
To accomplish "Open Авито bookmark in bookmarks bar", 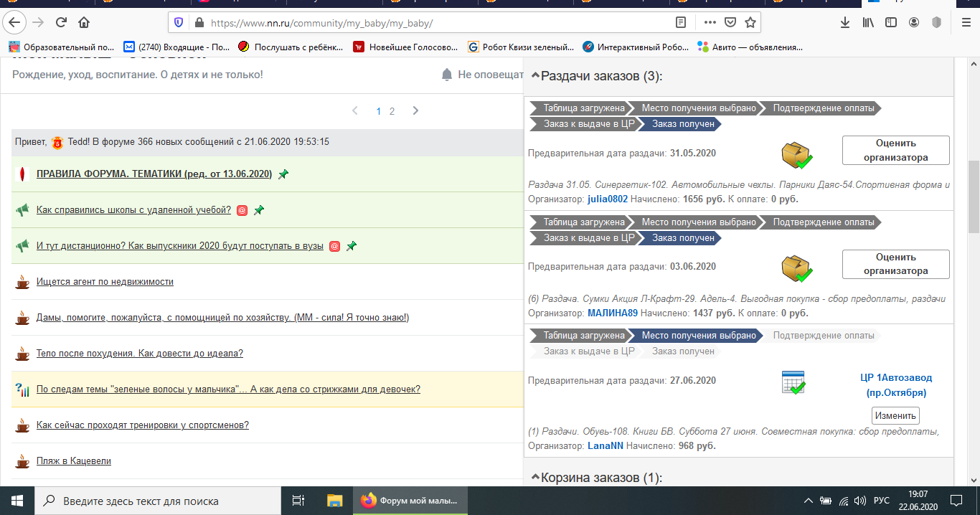I will (x=750, y=47).
